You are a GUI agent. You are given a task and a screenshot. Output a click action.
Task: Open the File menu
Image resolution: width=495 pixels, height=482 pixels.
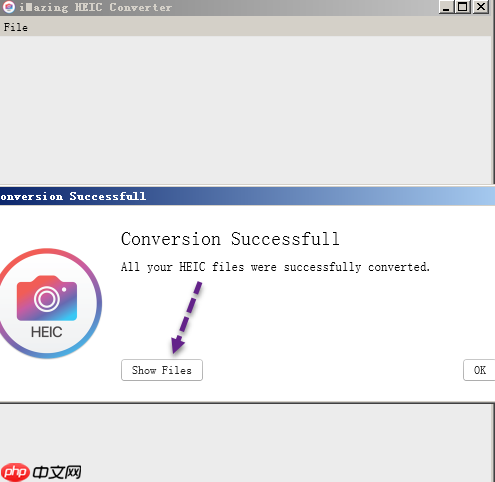click(16, 27)
